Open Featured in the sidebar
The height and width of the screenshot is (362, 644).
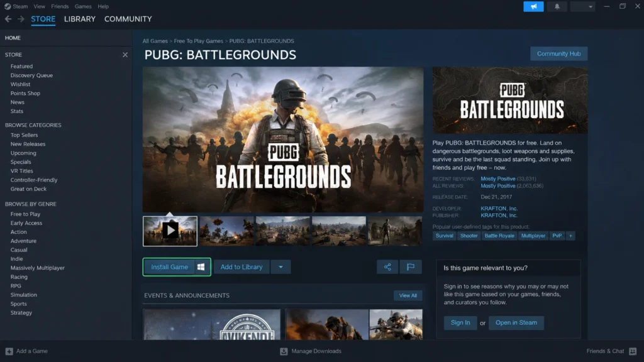(x=22, y=66)
